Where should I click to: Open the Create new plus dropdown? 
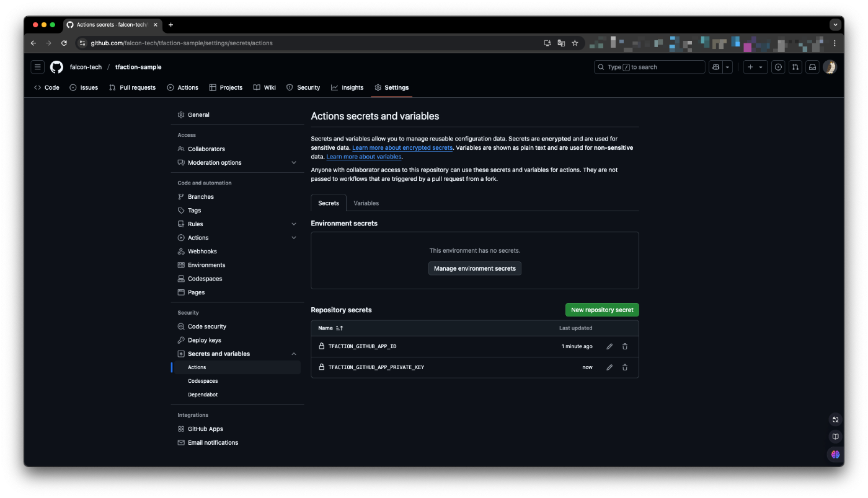click(755, 67)
